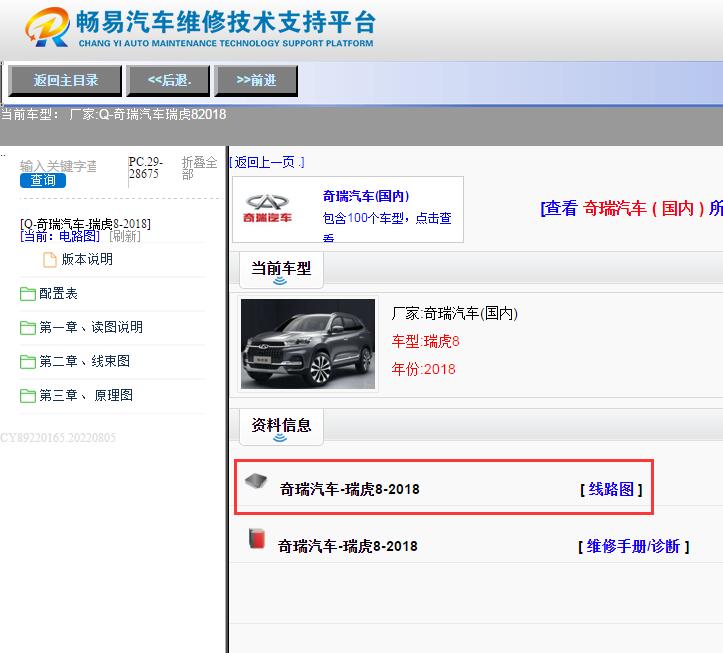Click 刷新 refresh link

(x=125, y=236)
